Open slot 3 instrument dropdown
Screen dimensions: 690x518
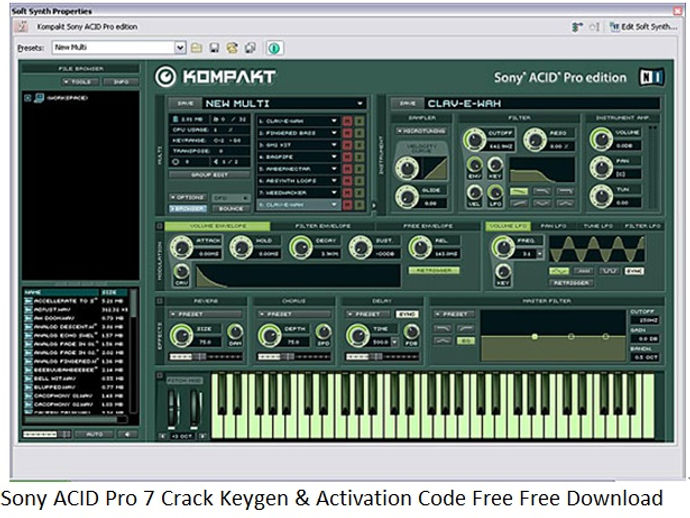334,145
